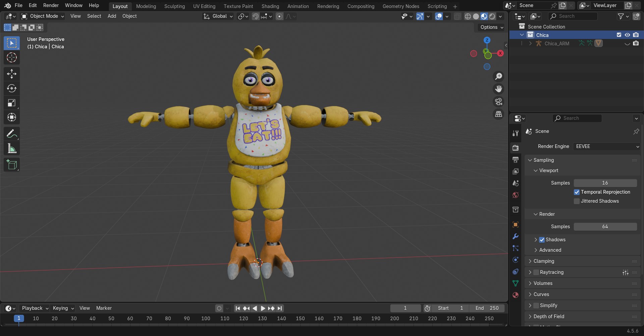Open the Object Mode dropdown
The width and height of the screenshot is (644, 336).
[x=42, y=16]
